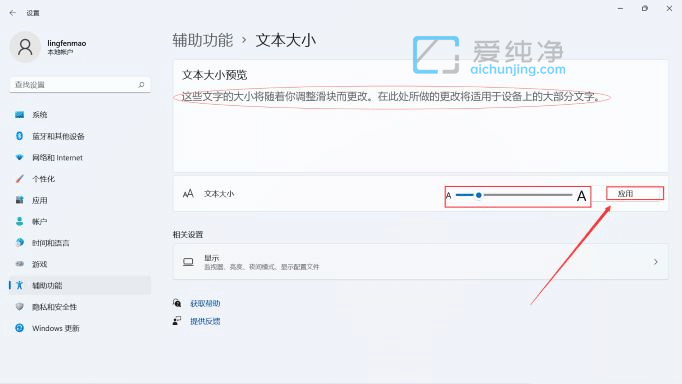Select 帐户 in the sidebar
This screenshot has width=682, height=384.
click(80, 221)
